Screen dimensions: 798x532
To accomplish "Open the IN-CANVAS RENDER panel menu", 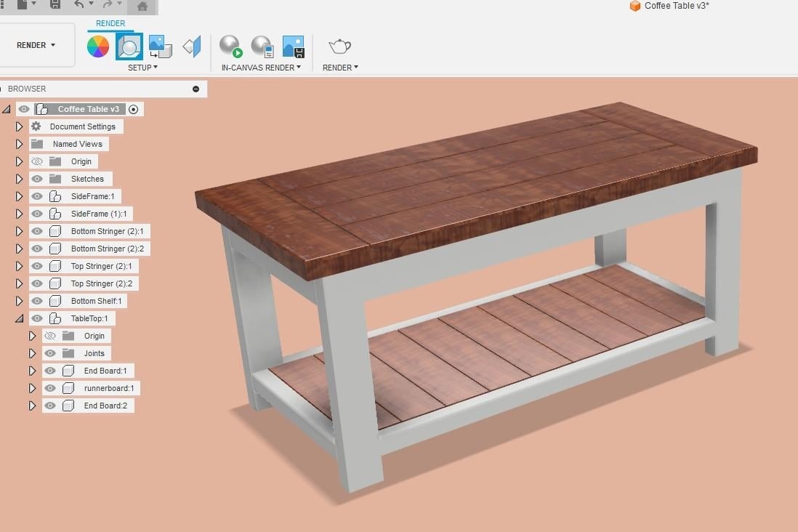I will [x=261, y=67].
